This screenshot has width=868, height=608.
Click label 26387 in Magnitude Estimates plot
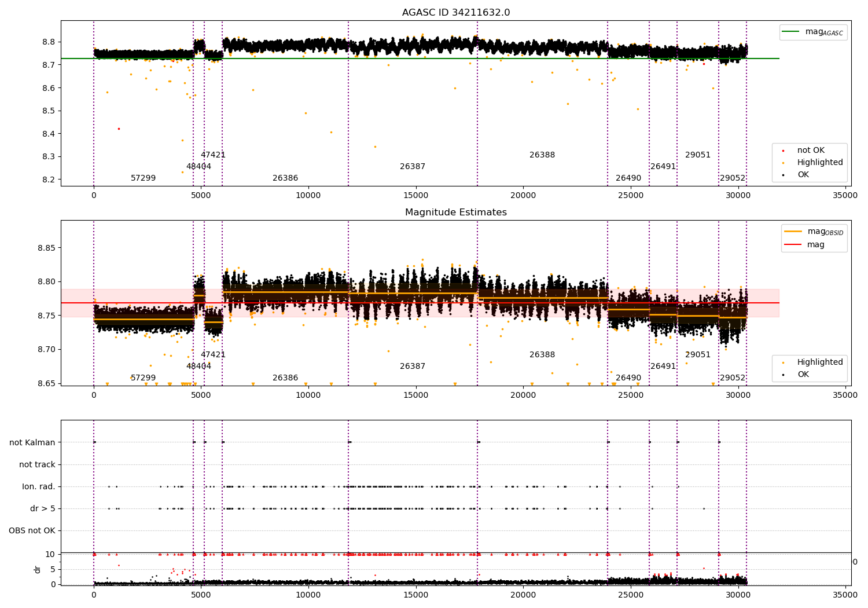click(413, 367)
